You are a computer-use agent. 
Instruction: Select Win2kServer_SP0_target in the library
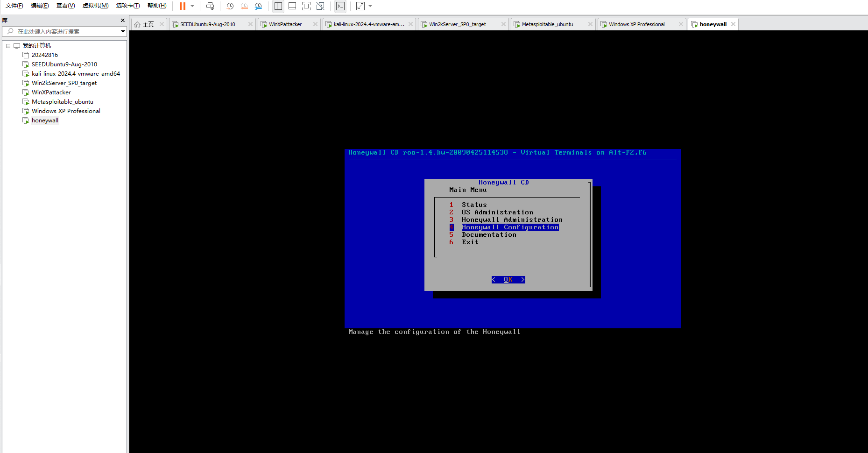click(64, 83)
